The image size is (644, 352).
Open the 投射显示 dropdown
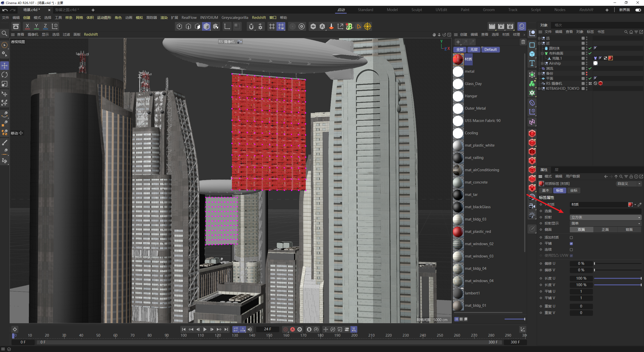coord(606,224)
